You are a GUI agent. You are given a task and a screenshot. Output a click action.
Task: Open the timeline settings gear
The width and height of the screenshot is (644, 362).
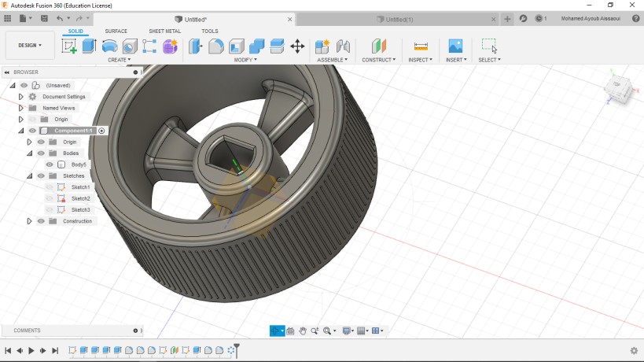(634, 350)
